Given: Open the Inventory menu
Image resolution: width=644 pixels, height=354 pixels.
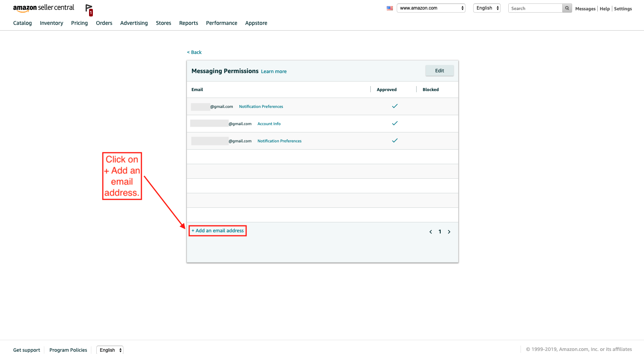Looking at the screenshot, I should [x=52, y=23].
